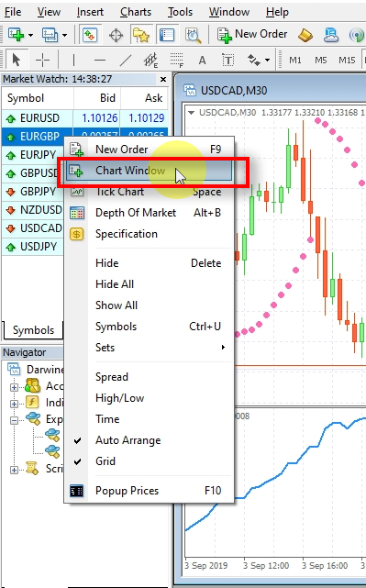The height and width of the screenshot is (588, 366).
Task: Open the Insert menu
Action: [90, 12]
